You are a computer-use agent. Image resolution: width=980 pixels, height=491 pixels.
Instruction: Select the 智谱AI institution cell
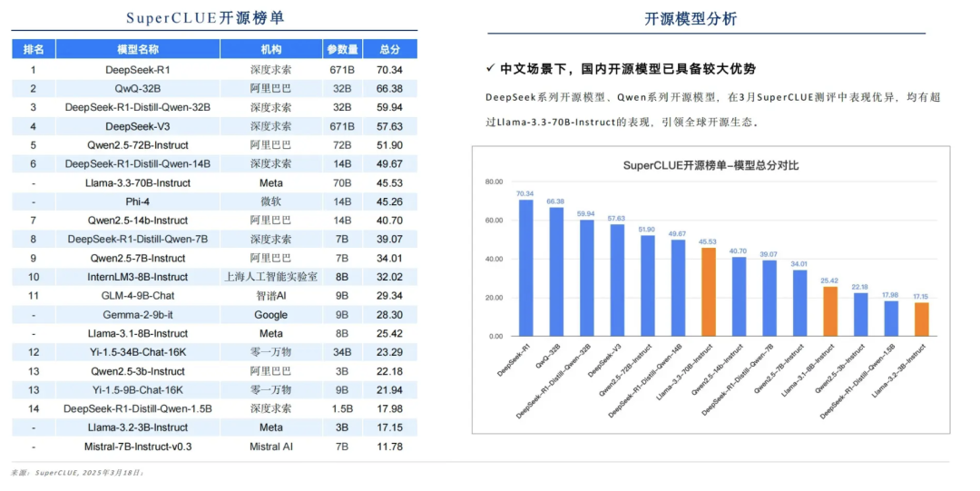[270, 296]
